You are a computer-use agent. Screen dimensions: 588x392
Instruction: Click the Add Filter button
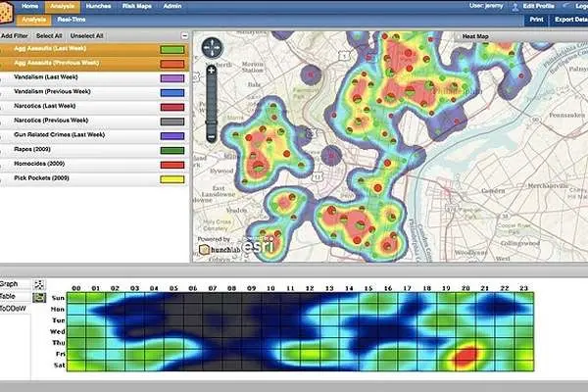click(13, 35)
